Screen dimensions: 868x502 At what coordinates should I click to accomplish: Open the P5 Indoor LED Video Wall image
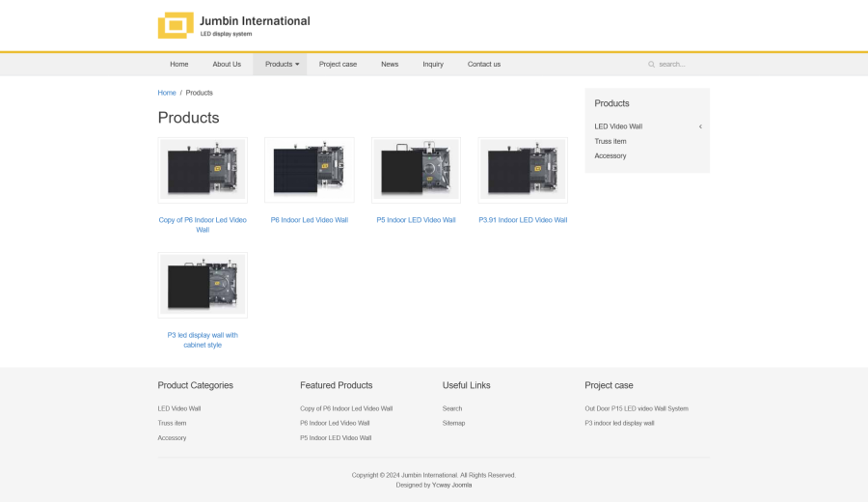(x=416, y=170)
